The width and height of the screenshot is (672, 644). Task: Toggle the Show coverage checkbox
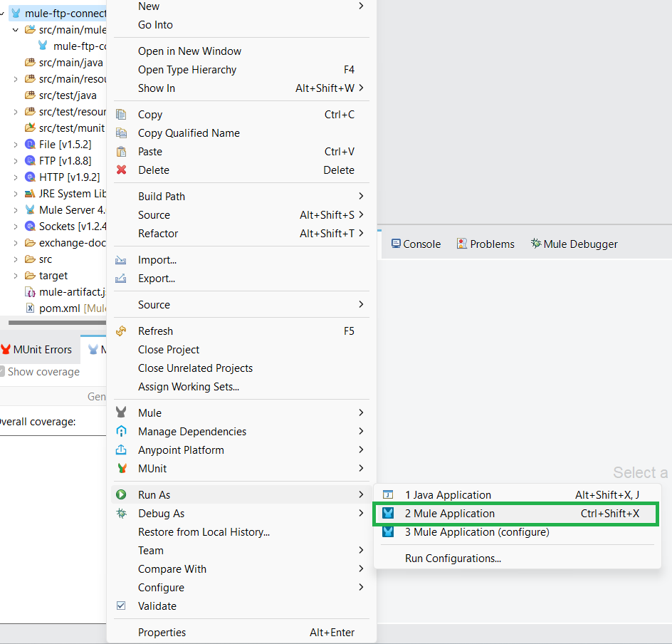[2, 372]
